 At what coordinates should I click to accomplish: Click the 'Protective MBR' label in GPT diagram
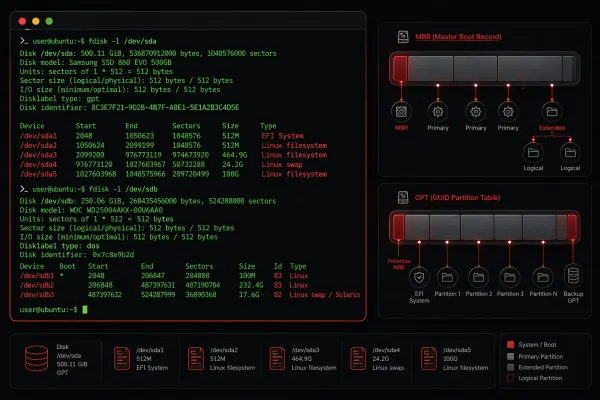click(x=399, y=264)
